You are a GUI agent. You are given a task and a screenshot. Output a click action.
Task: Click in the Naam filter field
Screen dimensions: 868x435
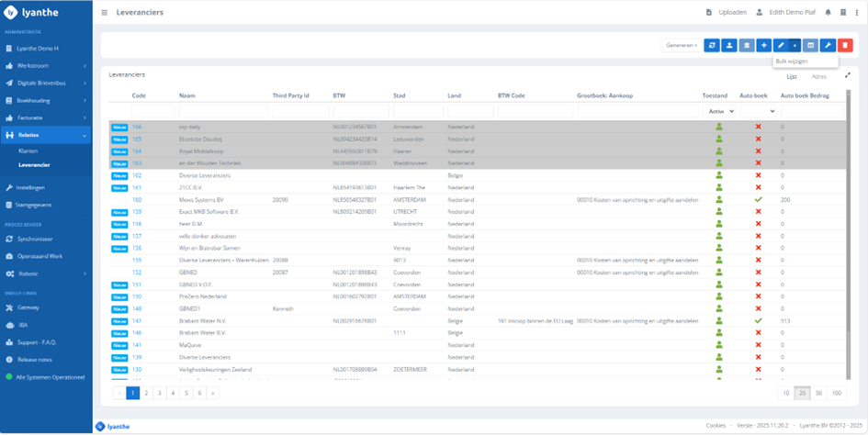pyautogui.click(x=223, y=111)
